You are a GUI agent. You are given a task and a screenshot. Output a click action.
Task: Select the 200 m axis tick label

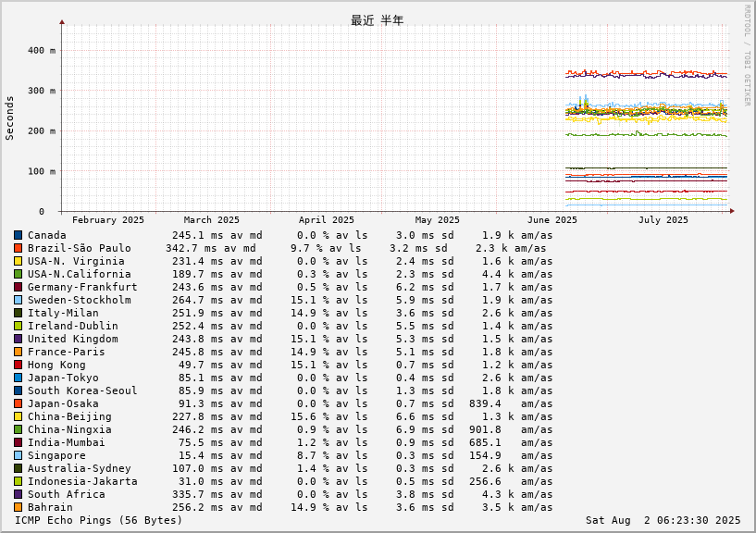click(42, 131)
